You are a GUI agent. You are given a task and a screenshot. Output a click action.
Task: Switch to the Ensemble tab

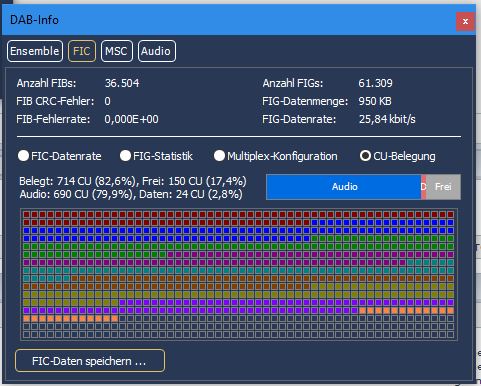35,51
